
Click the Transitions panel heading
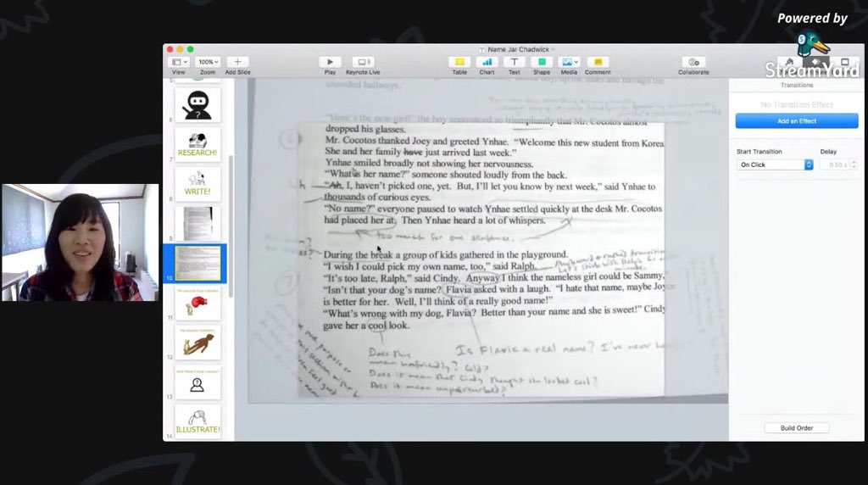point(797,86)
